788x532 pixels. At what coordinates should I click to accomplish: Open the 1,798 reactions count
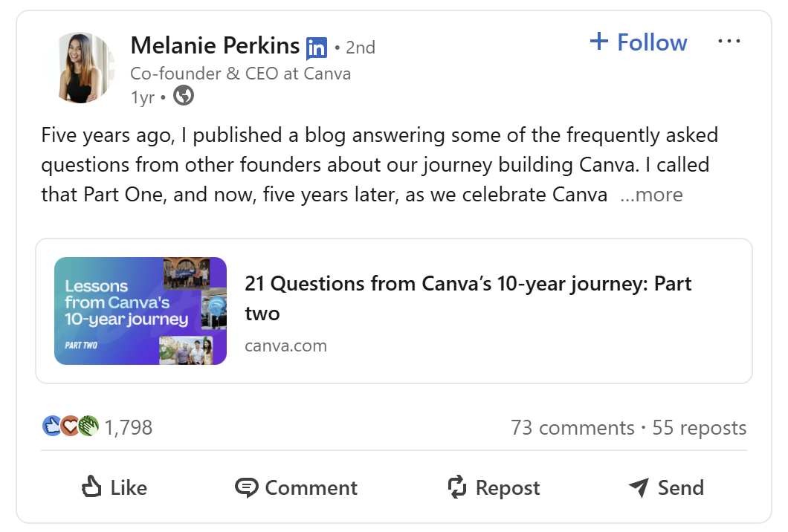tap(129, 427)
